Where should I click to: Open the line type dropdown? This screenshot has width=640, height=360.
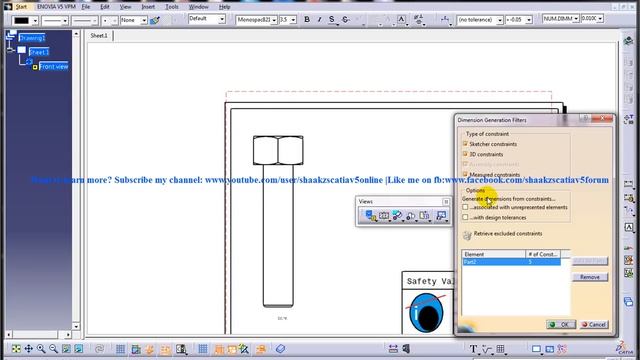coord(94,20)
